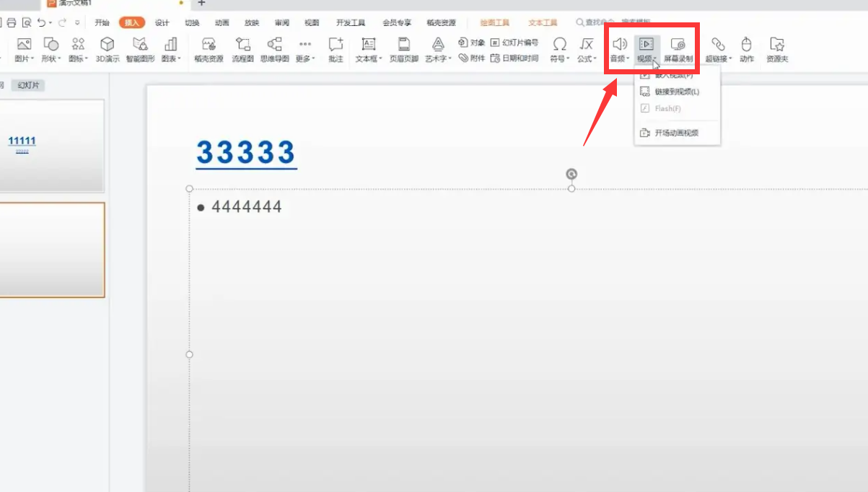The width and height of the screenshot is (868, 492).
Task: Insert 幻灯片编号 slide number
Action: [514, 43]
